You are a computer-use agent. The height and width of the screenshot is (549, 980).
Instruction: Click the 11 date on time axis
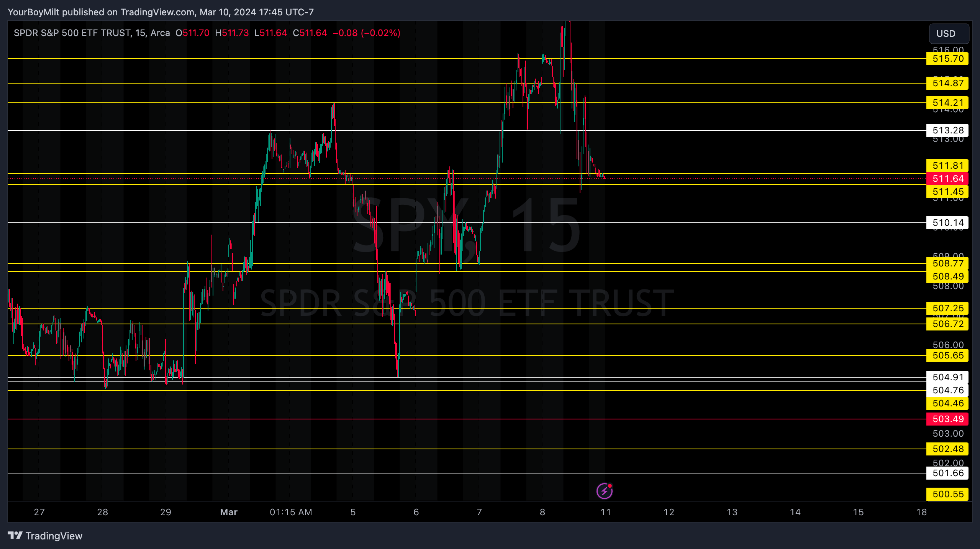[x=605, y=512]
